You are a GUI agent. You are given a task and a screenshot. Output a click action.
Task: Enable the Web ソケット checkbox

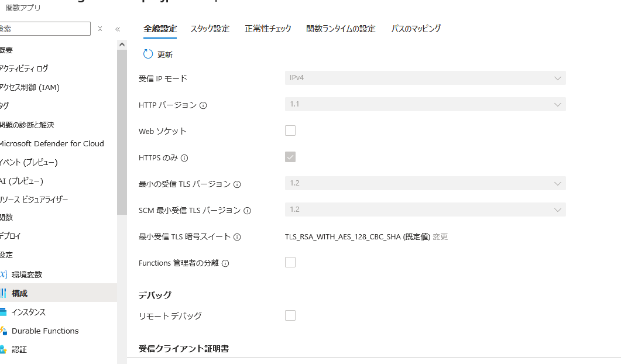click(290, 131)
